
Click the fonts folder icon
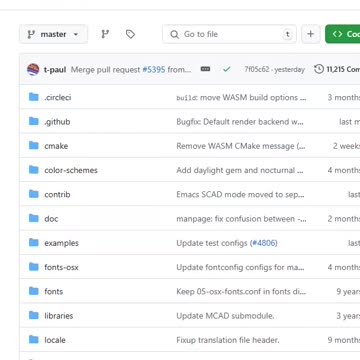coord(34,291)
